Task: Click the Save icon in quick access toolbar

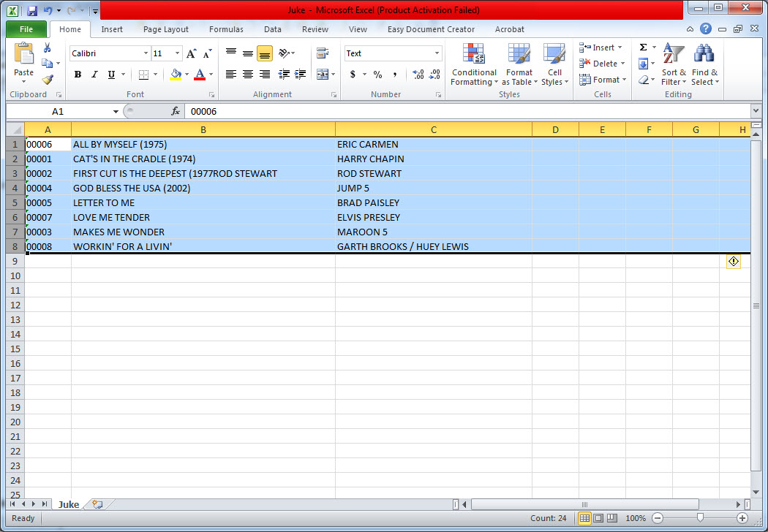Action: click(x=32, y=11)
